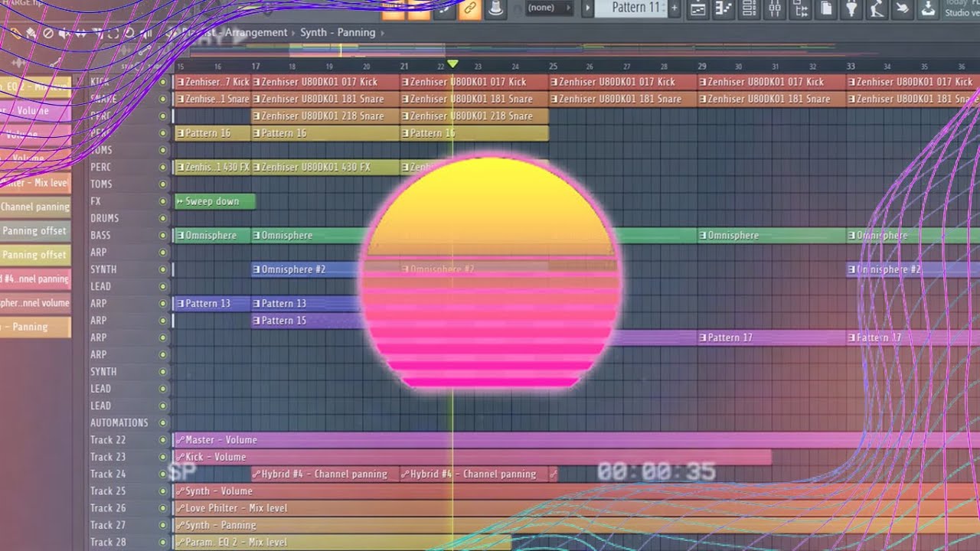Select Hybrid #4 - Channel panning clip at bar 21
Screen dimensions: 980x551
pos(473,474)
